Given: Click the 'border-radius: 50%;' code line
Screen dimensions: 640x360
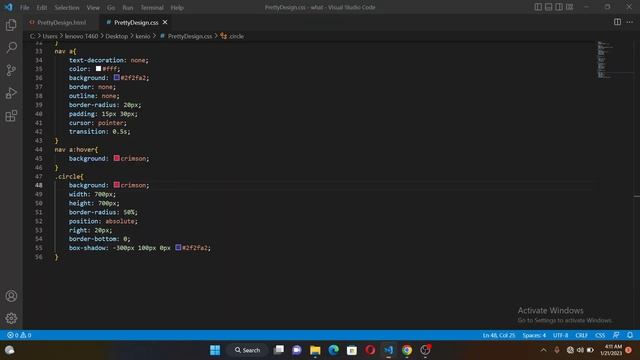Looking at the screenshot, I should pos(103,212).
